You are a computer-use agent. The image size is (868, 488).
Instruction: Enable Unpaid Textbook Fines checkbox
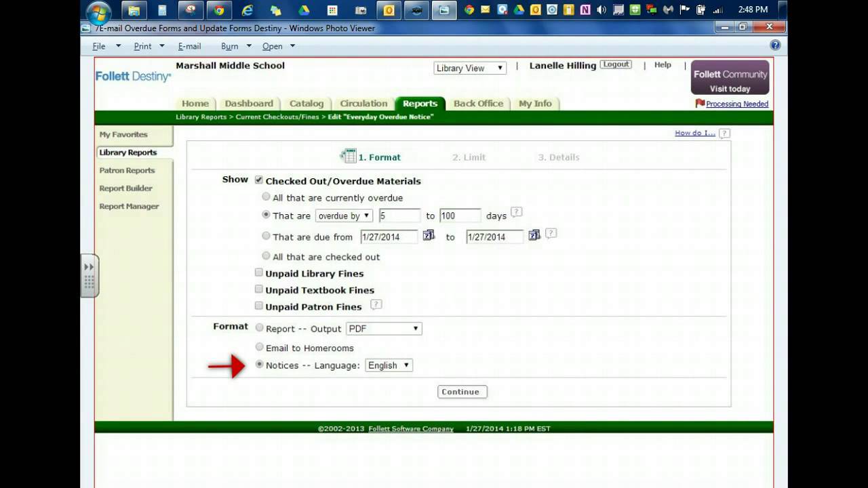click(258, 289)
